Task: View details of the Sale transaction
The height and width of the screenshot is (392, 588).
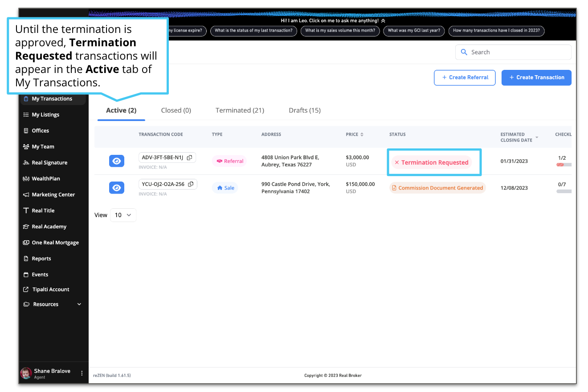Action: tap(116, 187)
